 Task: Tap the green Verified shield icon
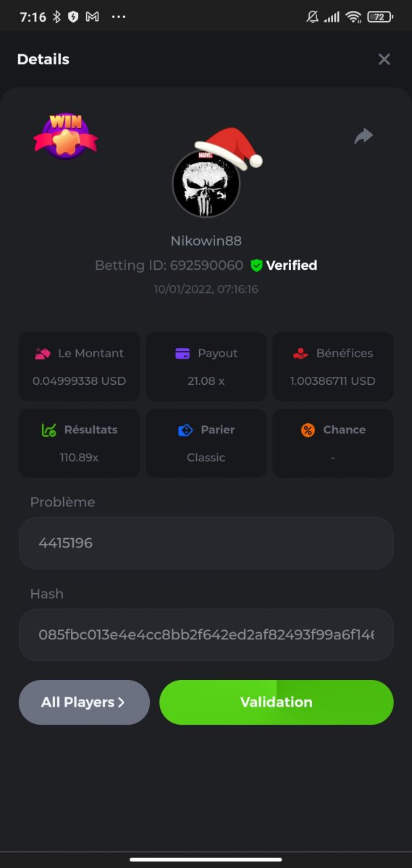click(x=256, y=265)
